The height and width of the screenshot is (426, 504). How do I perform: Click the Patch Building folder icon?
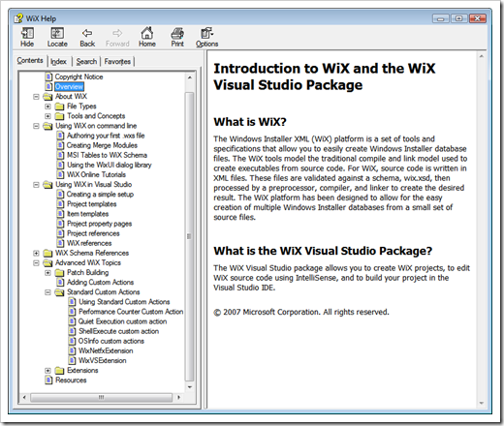pos(59,273)
